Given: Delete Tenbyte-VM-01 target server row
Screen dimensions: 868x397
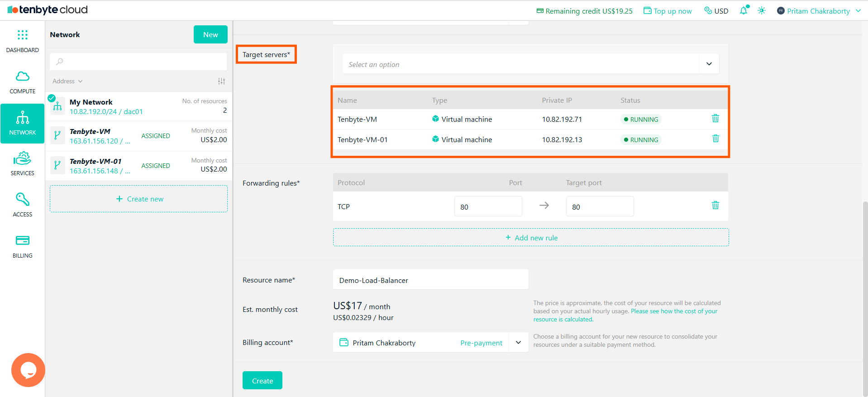Looking at the screenshot, I should point(715,139).
